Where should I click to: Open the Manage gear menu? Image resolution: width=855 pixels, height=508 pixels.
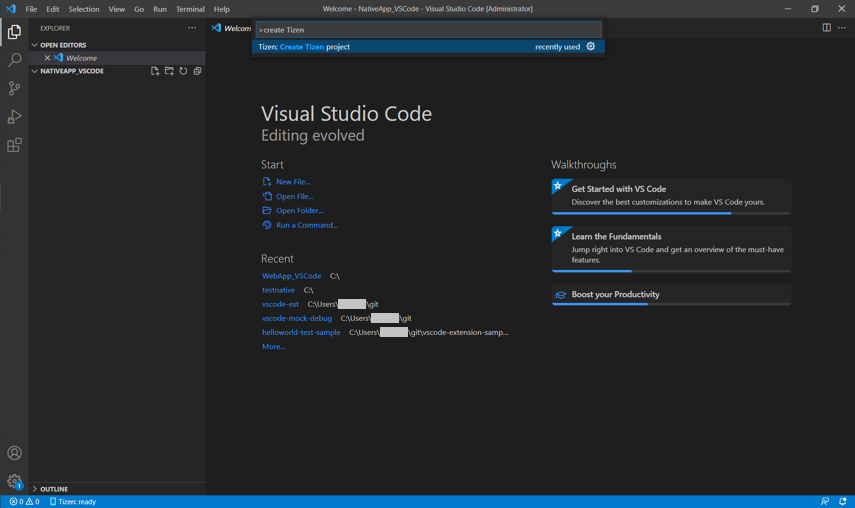14,481
